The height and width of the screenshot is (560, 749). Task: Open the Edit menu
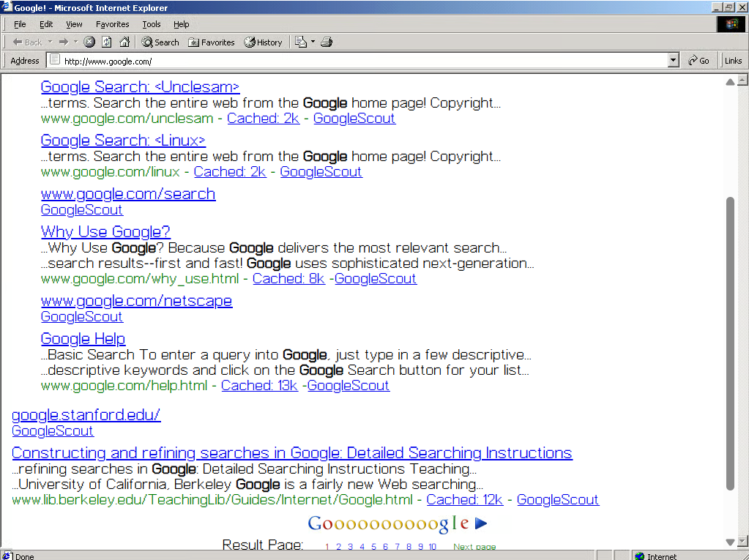point(46,24)
